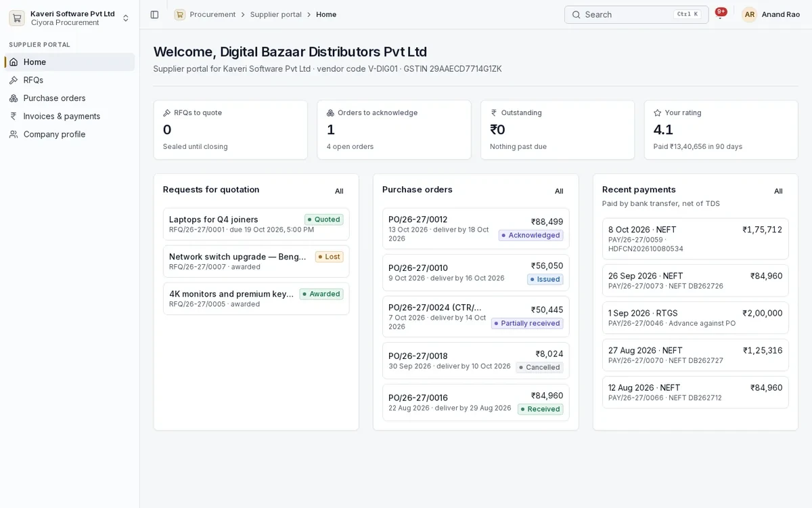The height and width of the screenshot is (508, 812).
Task: Click the Partially received badge
Action: click(x=527, y=323)
